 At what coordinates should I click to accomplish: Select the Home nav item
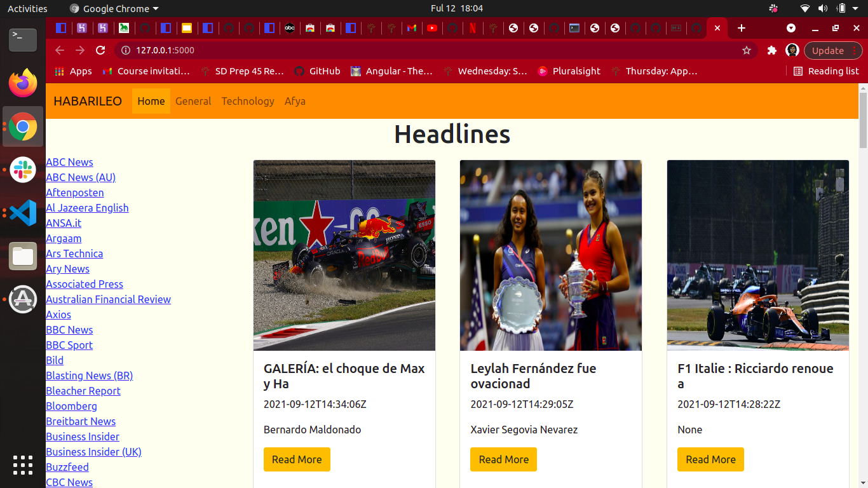[x=151, y=101]
